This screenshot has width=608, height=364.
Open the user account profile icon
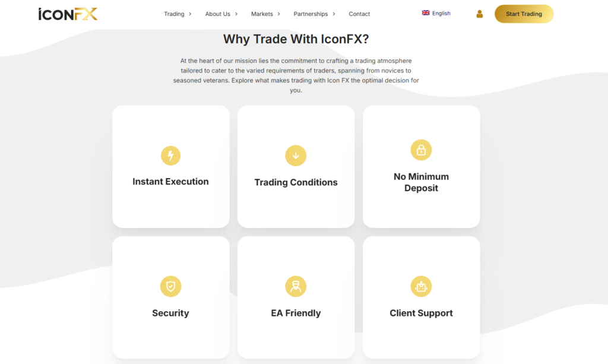(480, 14)
